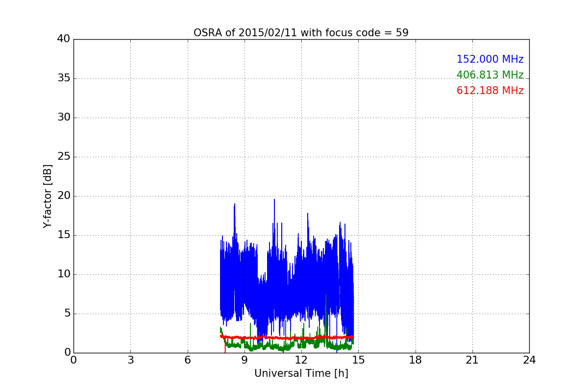Click the y-axis tick label 35
588x392 pixels.
point(64,78)
